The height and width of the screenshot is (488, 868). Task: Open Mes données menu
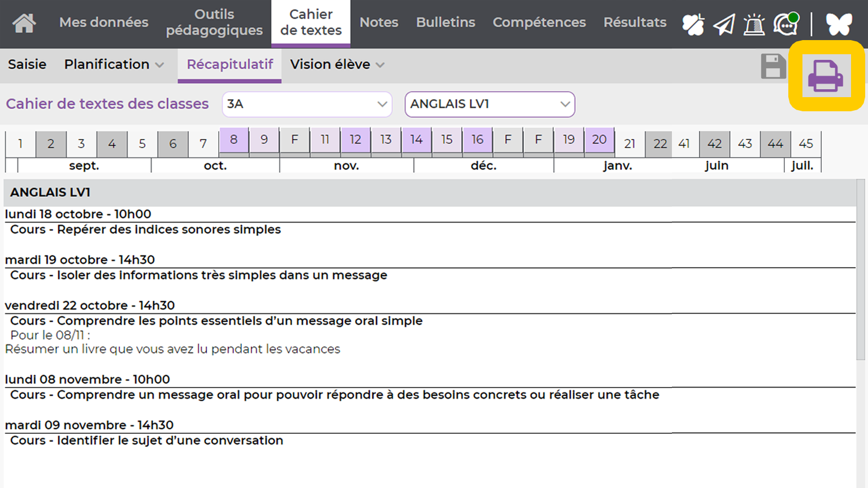click(x=104, y=23)
